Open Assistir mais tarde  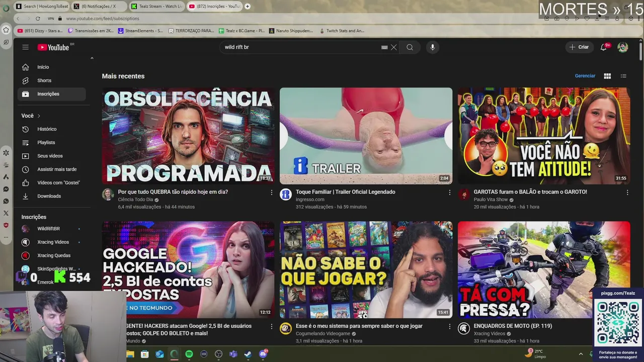[51, 169]
